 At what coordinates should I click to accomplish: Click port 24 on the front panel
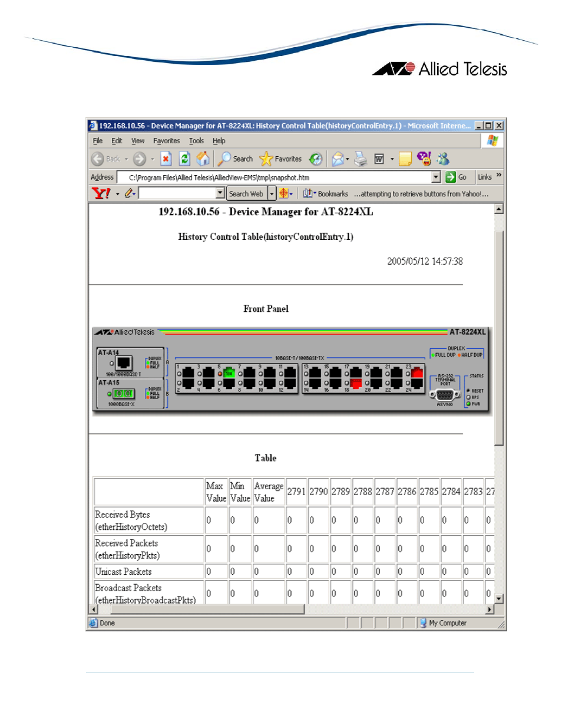(x=417, y=383)
